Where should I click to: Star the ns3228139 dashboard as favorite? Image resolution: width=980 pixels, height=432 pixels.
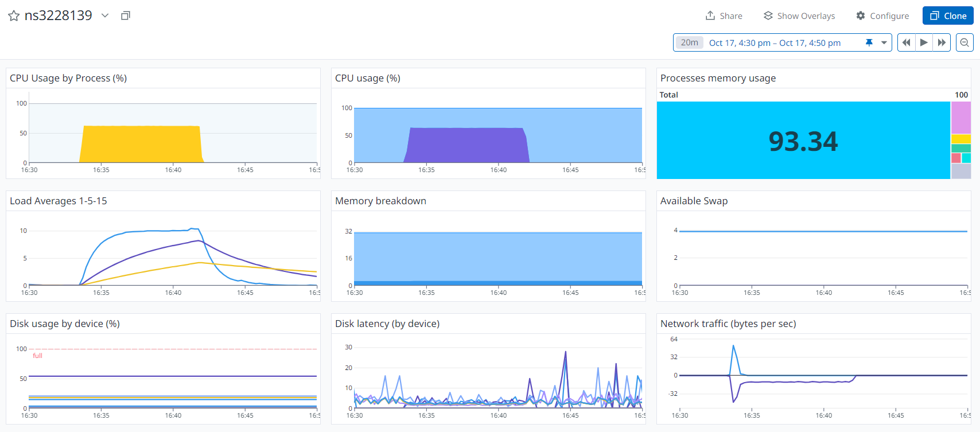(x=14, y=16)
